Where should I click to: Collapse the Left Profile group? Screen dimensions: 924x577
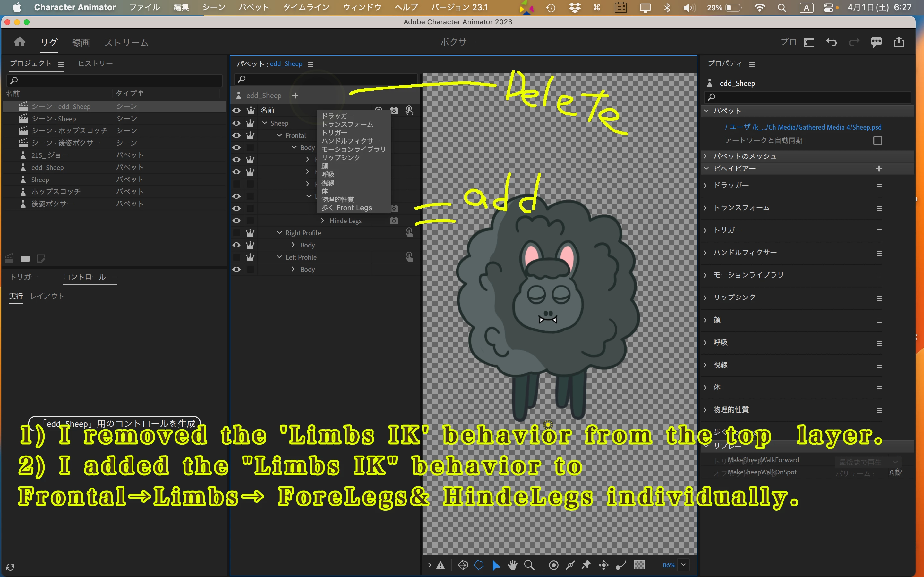[279, 257]
